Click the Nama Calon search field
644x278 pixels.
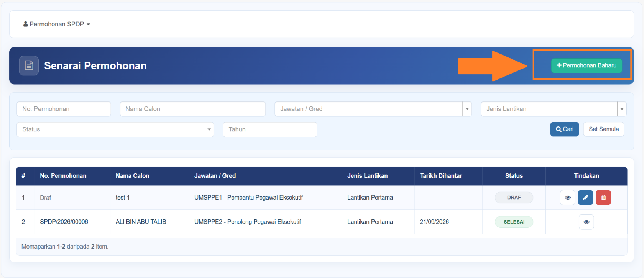coord(193,109)
